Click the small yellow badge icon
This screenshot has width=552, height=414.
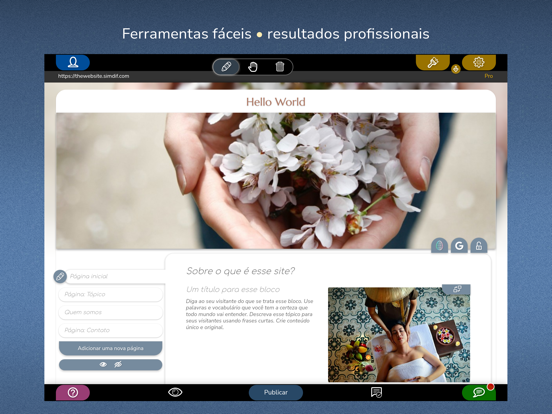(456, 69)
